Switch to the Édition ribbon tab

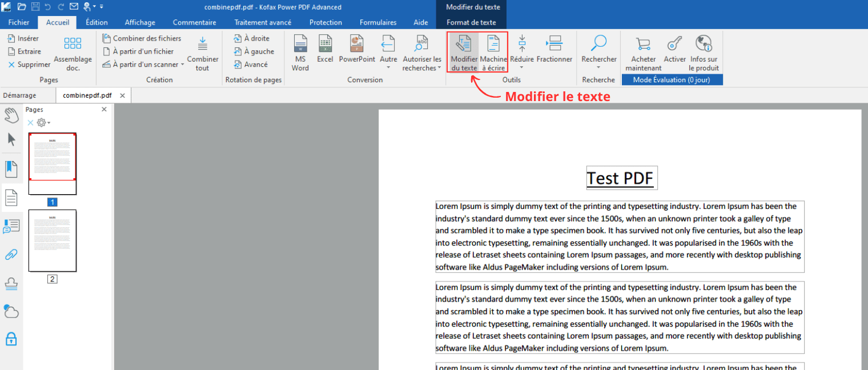(97, 22)
